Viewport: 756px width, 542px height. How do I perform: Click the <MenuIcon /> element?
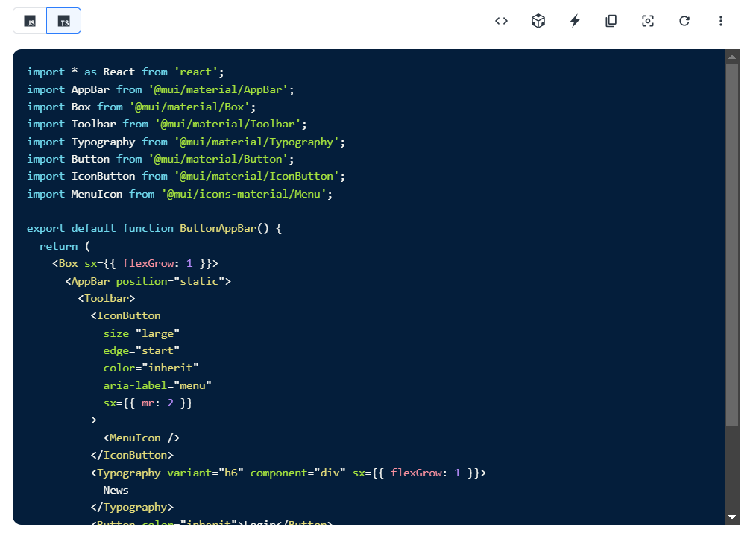tap(141, 438)
